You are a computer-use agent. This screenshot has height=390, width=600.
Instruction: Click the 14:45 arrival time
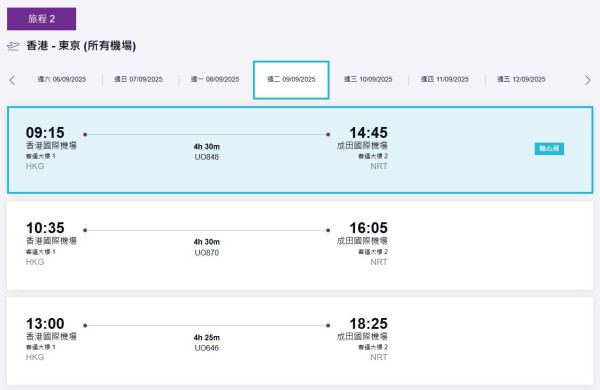coord(368,132)
